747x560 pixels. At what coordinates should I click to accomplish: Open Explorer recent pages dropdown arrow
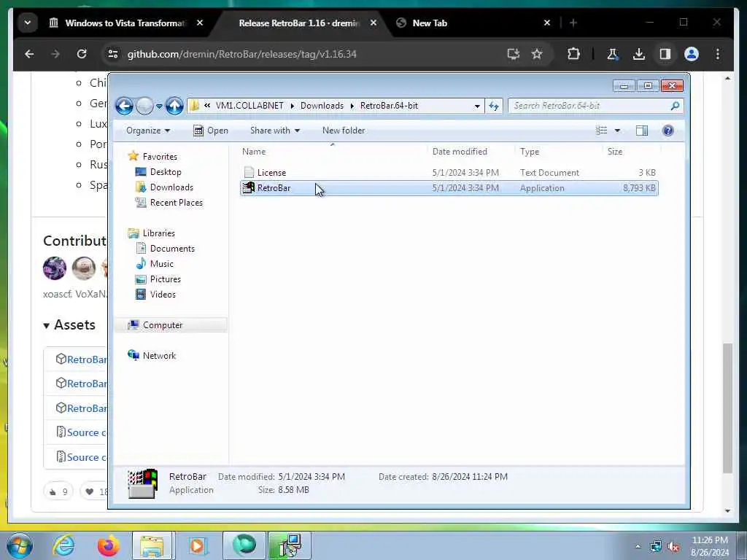(x=159, y=106)
